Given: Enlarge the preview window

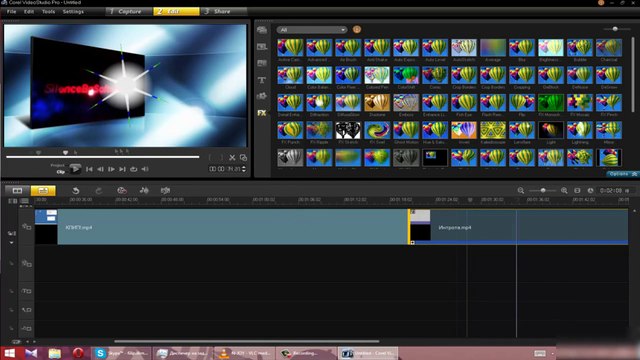Looking at the screenshot, I should 243,158.
